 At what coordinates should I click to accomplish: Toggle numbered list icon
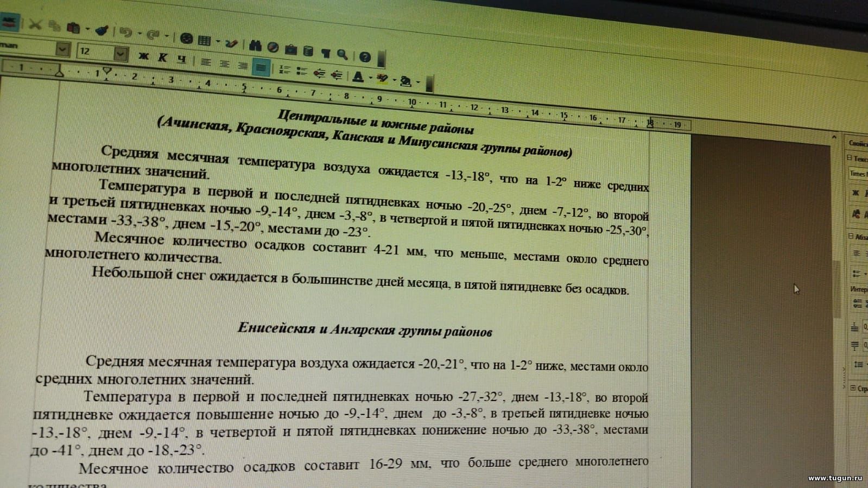284,69
